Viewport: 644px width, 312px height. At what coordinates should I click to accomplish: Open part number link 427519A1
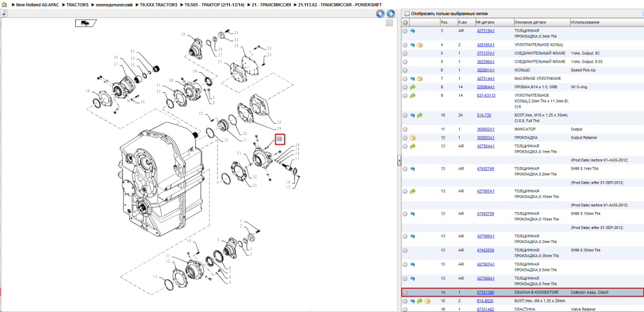click(486, 31)
